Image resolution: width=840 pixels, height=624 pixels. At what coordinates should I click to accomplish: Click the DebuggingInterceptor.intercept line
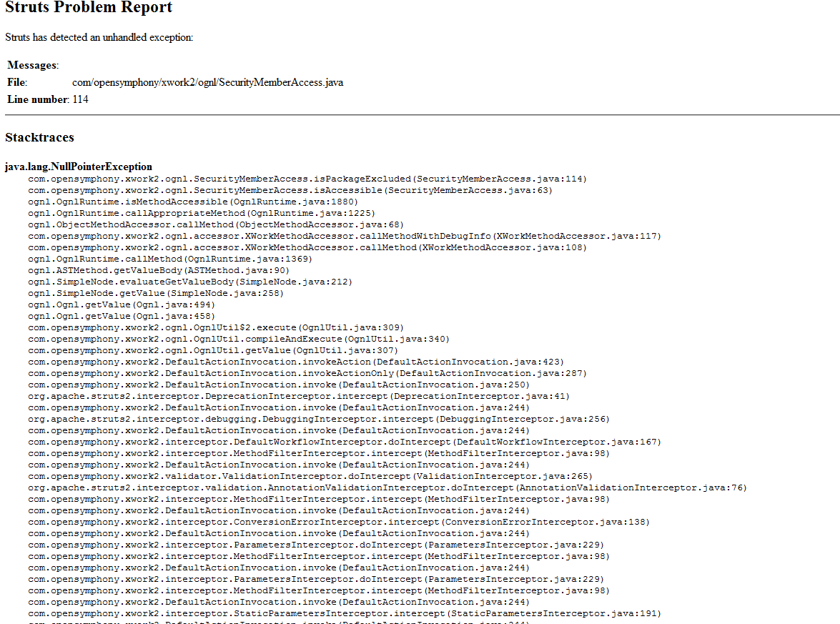pyautogui.click(x=319, y=419)
